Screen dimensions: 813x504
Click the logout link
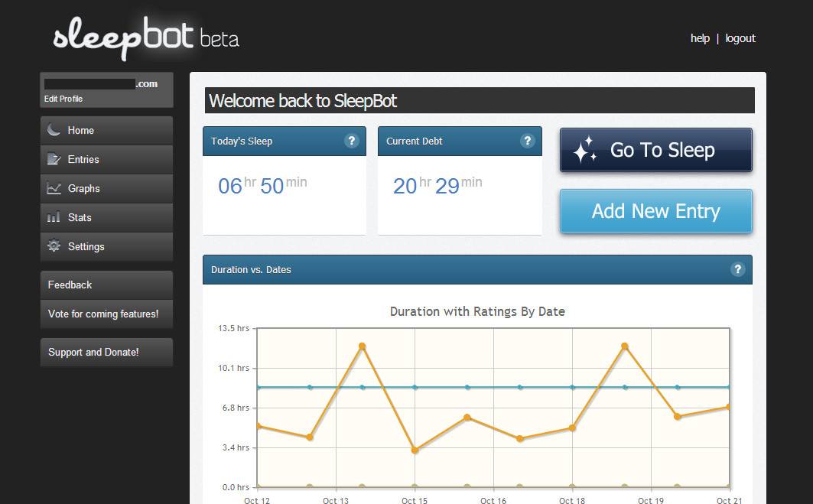click(x=740, y=38)
